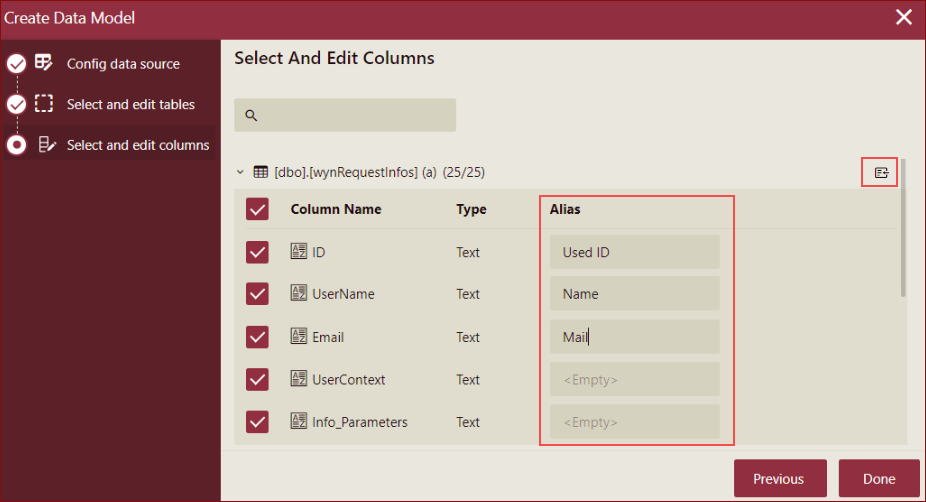Toggle the select-all columns checkbox
The height and width of the screenshot is (502, 926).
(x=257, y=209)
